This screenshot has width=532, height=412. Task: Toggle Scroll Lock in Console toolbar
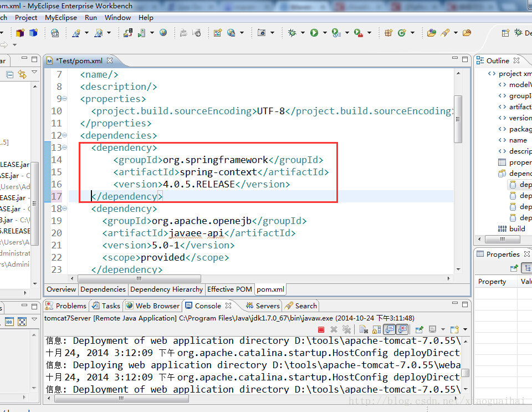(x=376, y=329)
